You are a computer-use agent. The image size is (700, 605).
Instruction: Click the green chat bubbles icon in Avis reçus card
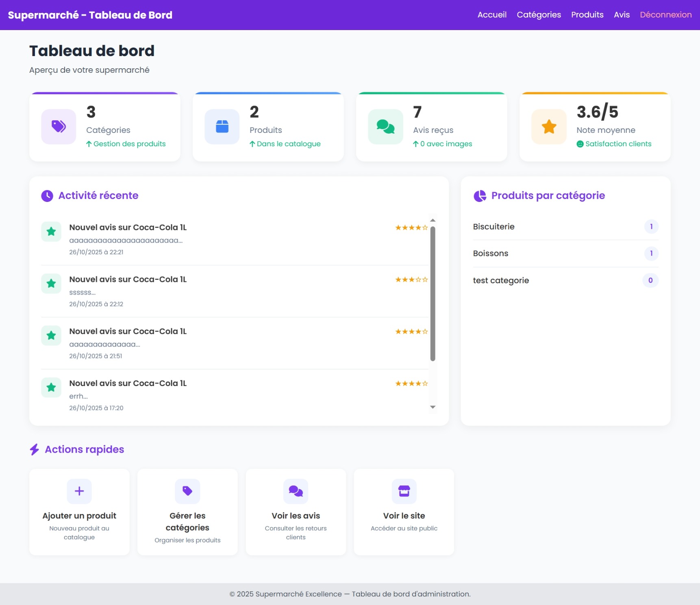385,126
